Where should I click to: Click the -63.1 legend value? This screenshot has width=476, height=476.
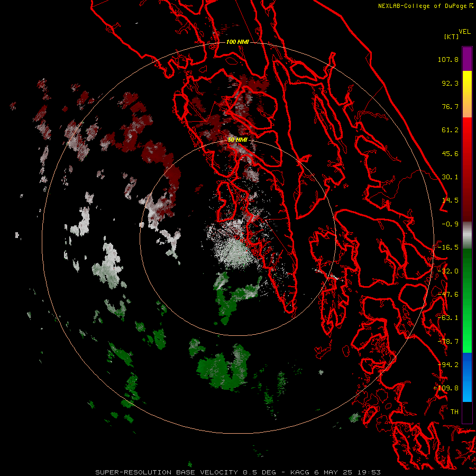[x=448, y=318]
